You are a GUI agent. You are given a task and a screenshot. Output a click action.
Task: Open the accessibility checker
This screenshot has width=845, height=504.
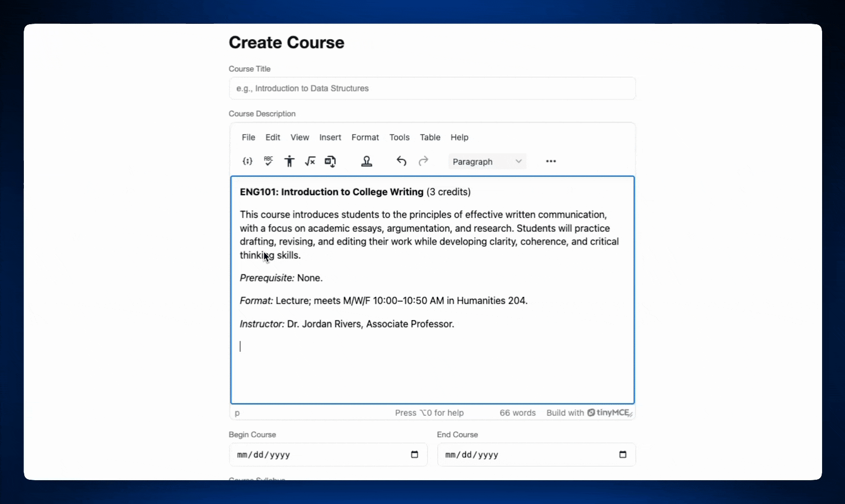pyautogui.click(x=289, y=161)
